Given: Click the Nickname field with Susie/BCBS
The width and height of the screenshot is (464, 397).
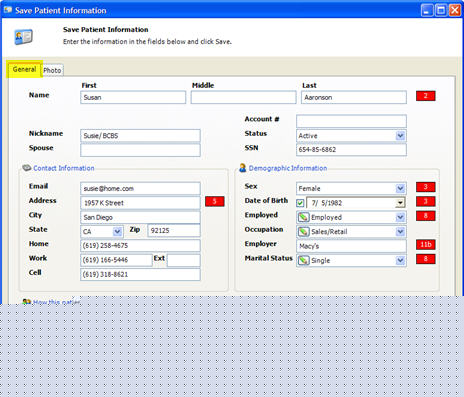Looking at the screenshot, I should [140, 136].
